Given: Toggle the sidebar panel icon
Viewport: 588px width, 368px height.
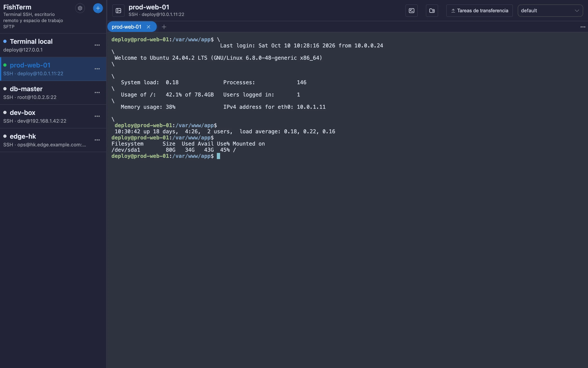Looking at the screenshot, I should pyautogui.click(x=118, y=11).
